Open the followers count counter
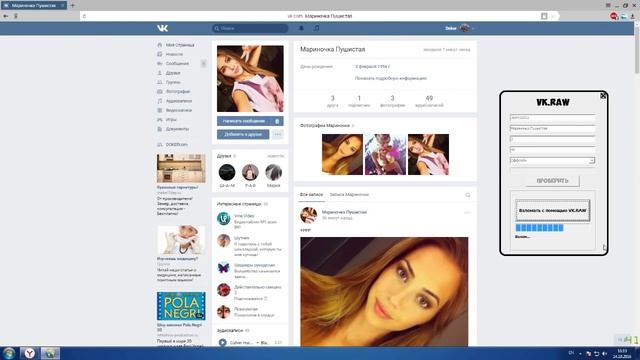The height and width of the screenshot is (360, 640). click(x=359, y=101)
